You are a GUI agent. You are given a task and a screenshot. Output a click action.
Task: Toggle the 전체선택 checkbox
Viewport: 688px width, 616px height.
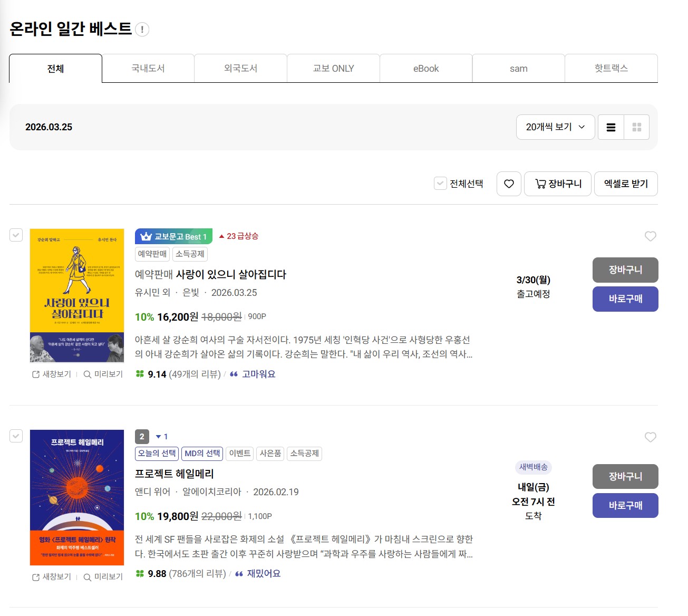click(440, 184)
